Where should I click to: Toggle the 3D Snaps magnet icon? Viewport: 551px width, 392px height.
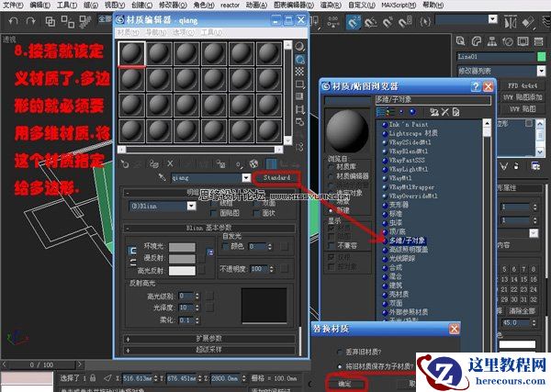(x=353, y=22)
